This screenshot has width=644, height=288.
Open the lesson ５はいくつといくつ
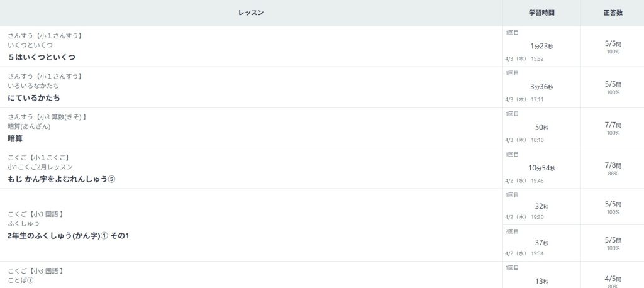click(x=42, y=57)
